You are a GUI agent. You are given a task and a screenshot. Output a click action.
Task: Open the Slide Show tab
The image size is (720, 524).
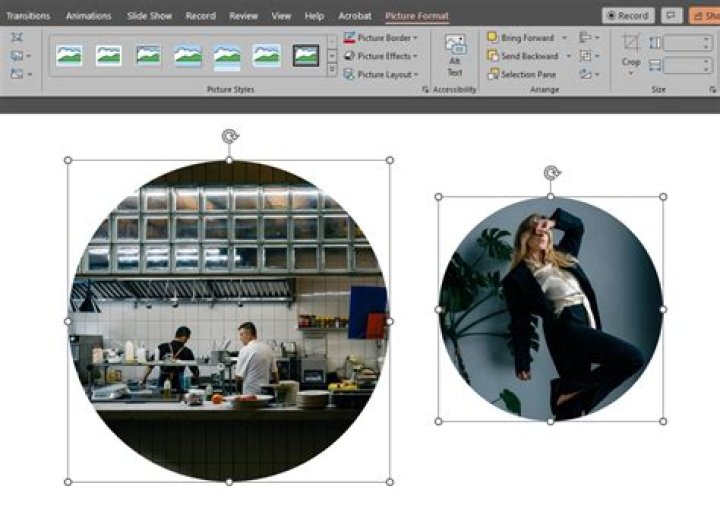click(150, 16)
